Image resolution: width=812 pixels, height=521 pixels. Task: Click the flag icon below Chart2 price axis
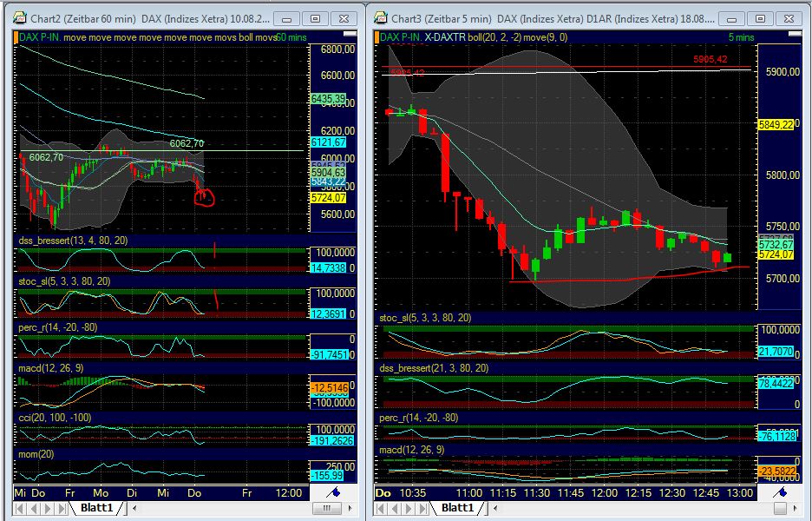(334, 492)
